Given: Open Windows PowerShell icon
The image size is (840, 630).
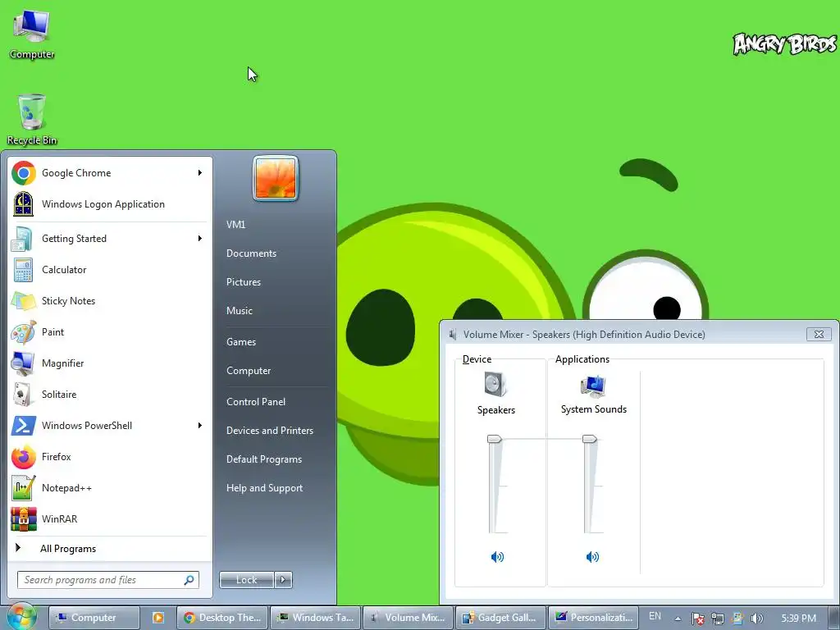Looking at the screenshot, I should click(24, 426).
